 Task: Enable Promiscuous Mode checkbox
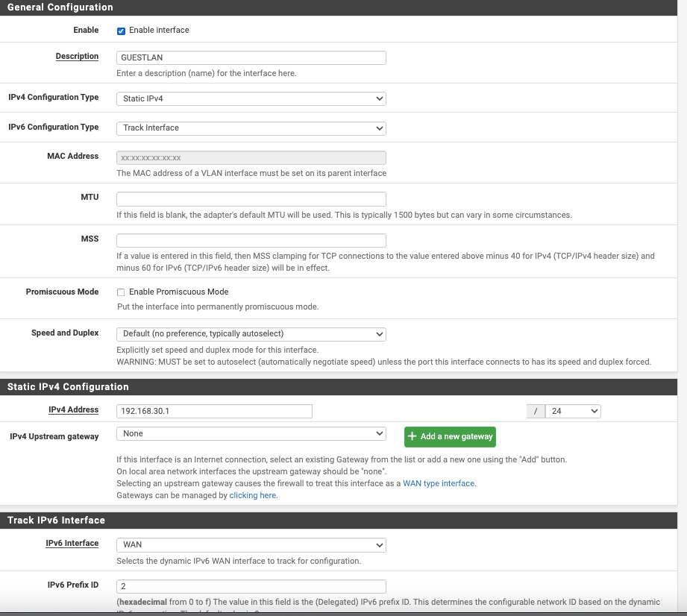click(x=121, y=292)
